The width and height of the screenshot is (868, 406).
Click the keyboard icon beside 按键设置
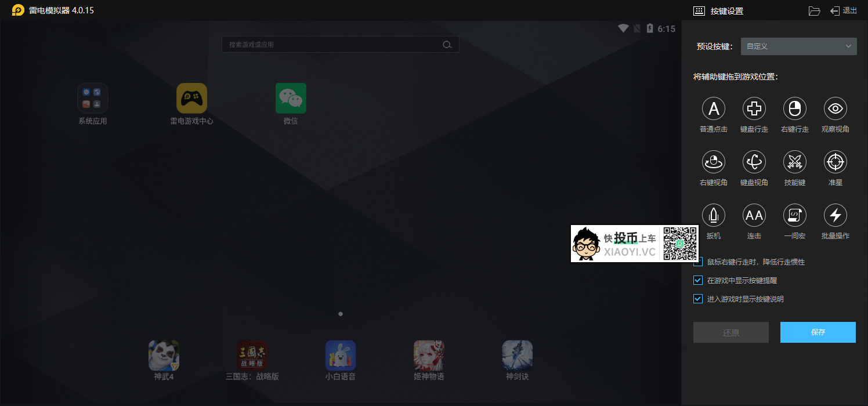tap(699, 11)
